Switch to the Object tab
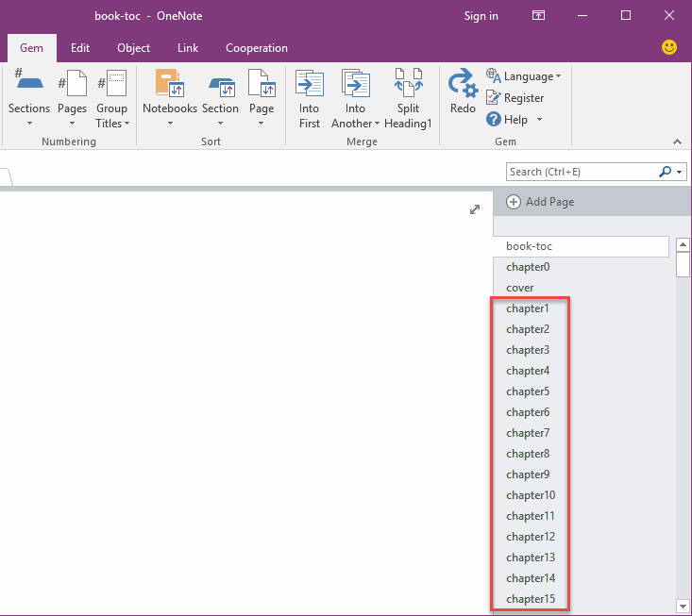 134,47
